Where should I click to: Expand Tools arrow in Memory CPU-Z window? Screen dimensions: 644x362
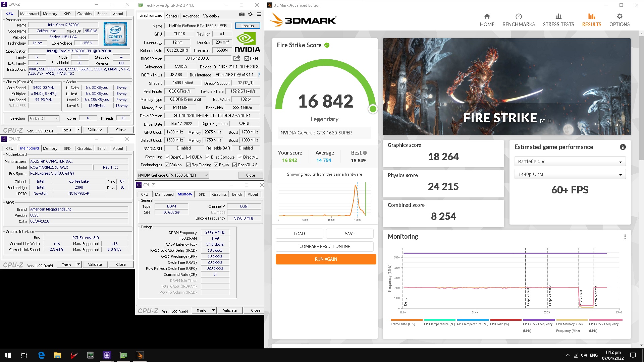tap(213, 310)
